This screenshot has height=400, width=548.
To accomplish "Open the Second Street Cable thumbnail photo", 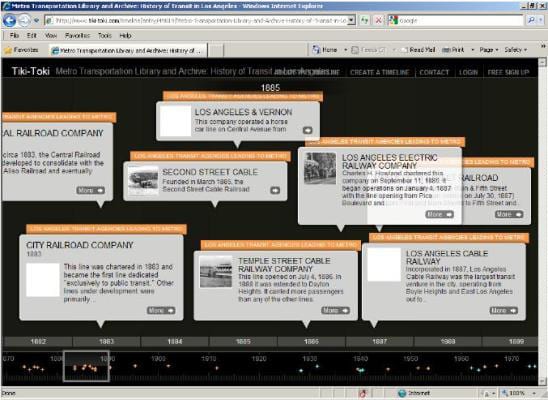I will point(143,181).
